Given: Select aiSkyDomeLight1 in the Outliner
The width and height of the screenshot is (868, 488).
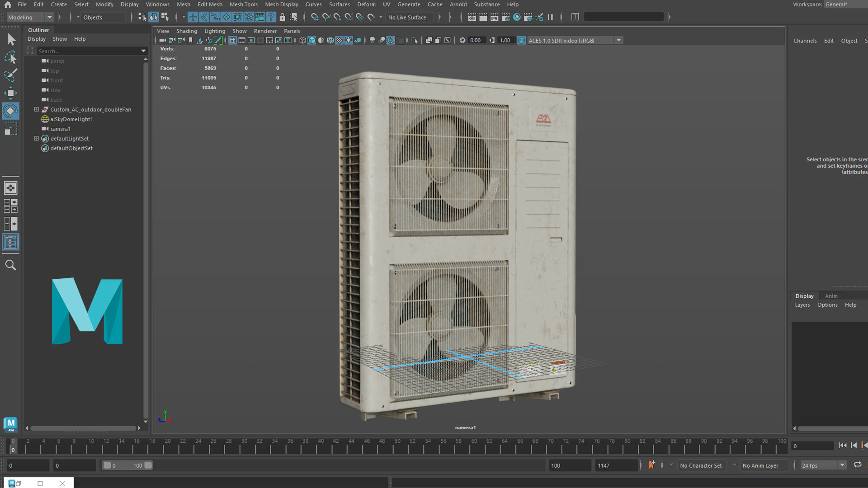Looking at the screenshot, I should click(x=71, y=119).
